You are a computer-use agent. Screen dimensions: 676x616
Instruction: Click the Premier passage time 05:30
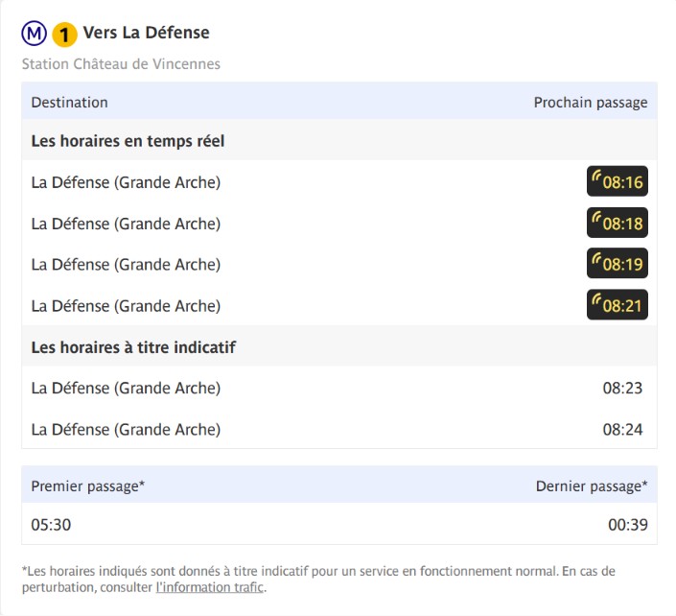click(x=51, y=525)
